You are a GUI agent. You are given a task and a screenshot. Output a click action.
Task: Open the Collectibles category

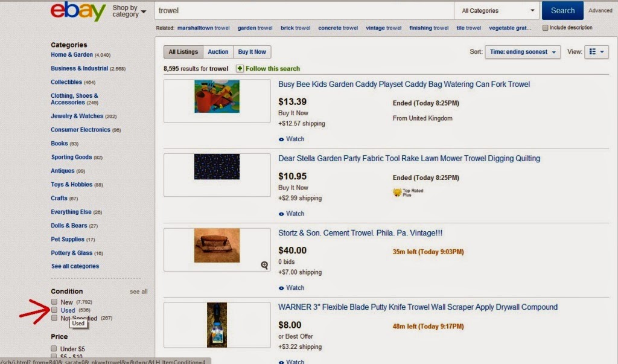pos(66,82)
